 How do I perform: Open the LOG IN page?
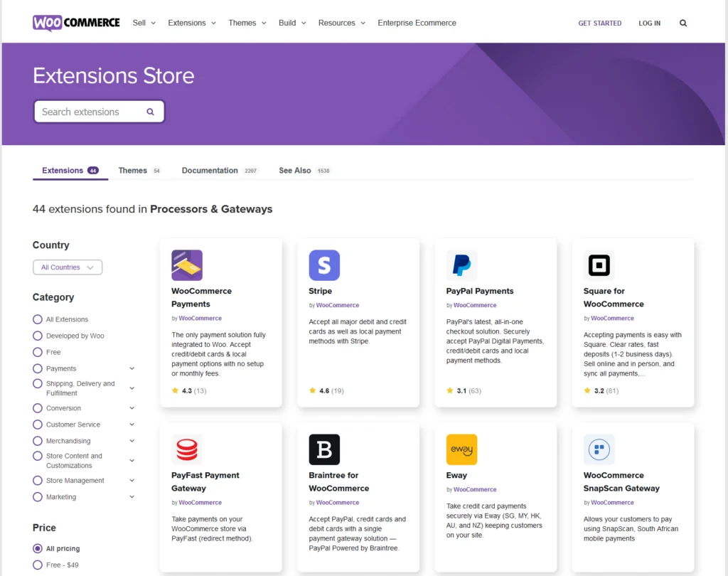[649, 23]
